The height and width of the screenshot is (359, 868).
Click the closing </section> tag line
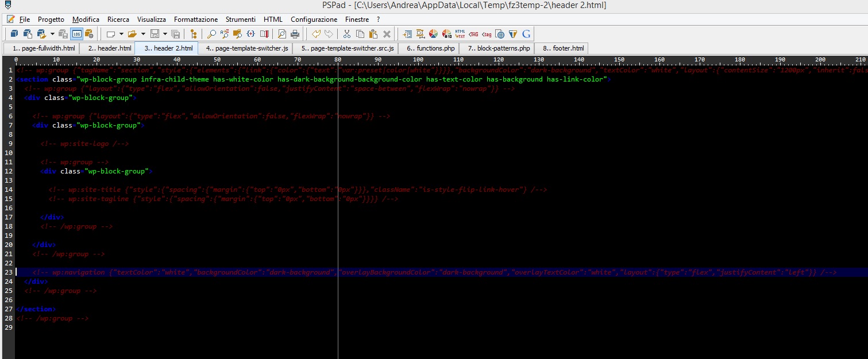(36, 309)
